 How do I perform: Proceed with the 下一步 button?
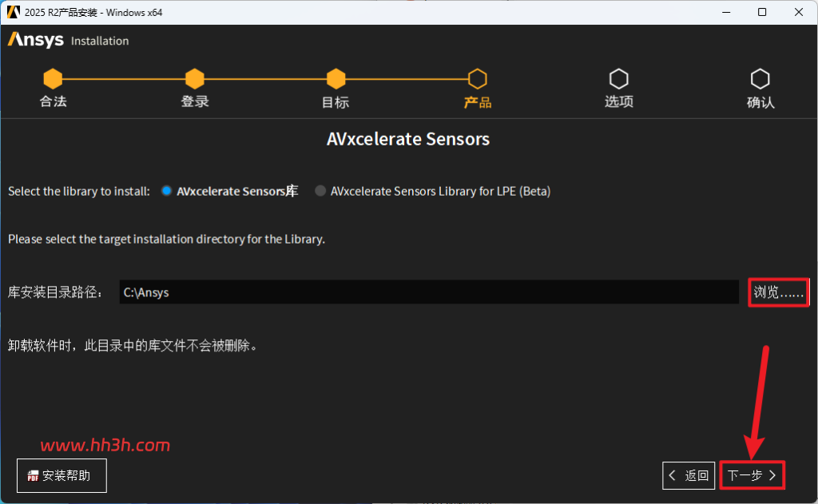pyautogui.click(x=752, y=475)
